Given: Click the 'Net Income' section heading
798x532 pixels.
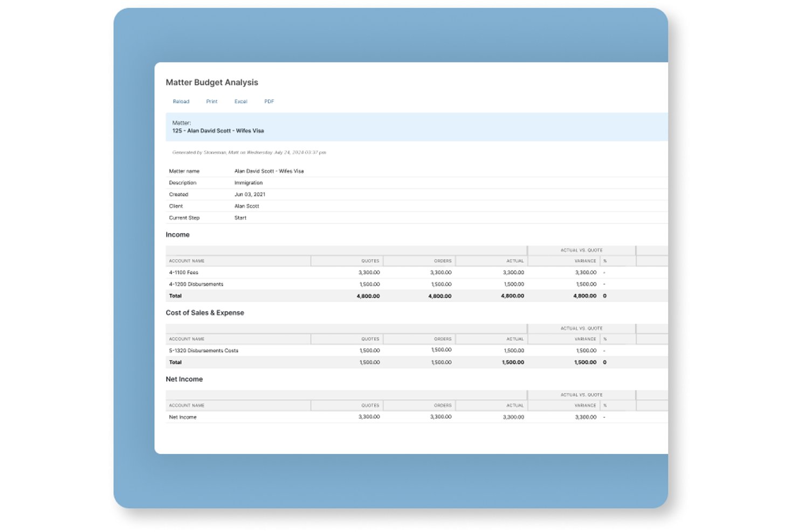Looking at the screenshot, I should tap(184, 379).
